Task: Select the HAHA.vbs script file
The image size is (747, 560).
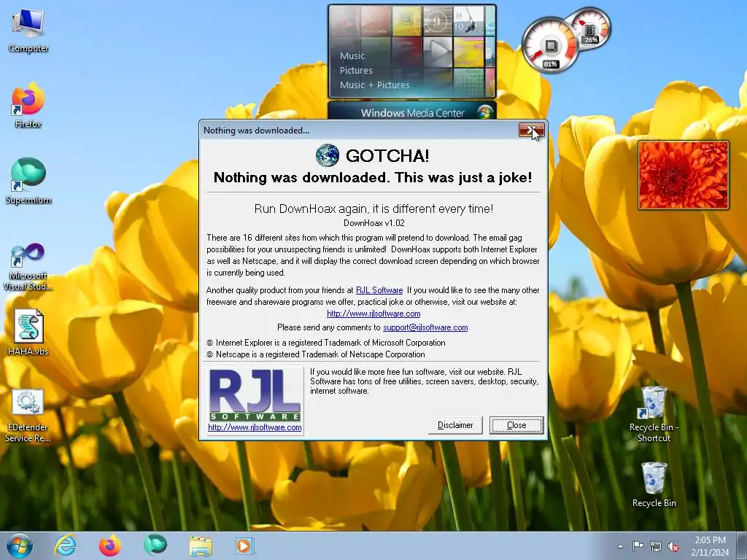Action: [28, 332]
